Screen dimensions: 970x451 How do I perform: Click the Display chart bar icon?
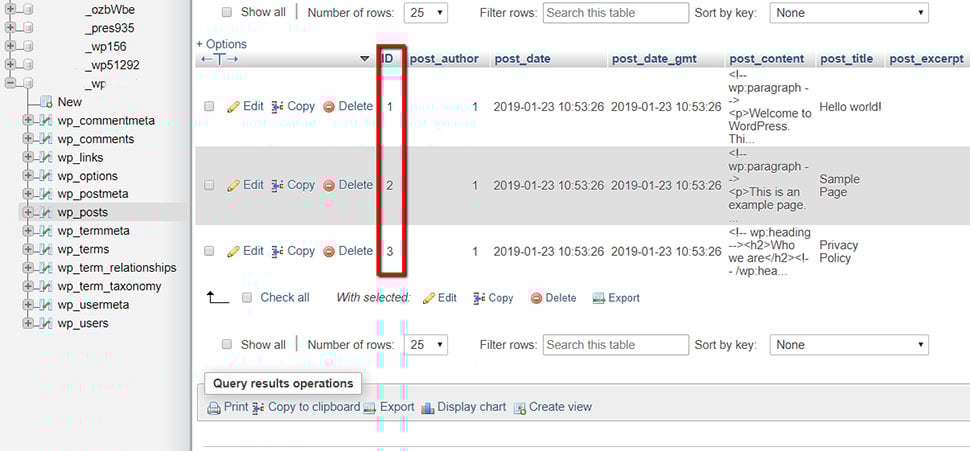point(427,408)
